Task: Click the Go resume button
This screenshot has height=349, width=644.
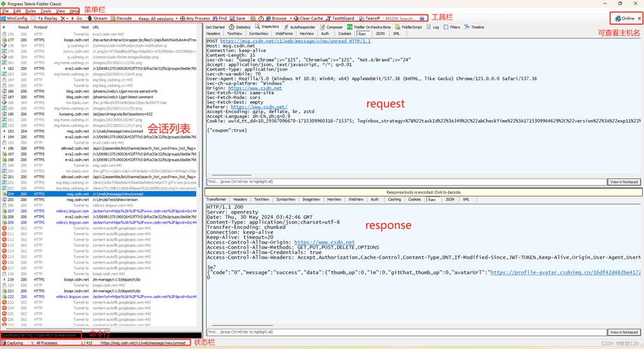Action: tap(77, 19)
